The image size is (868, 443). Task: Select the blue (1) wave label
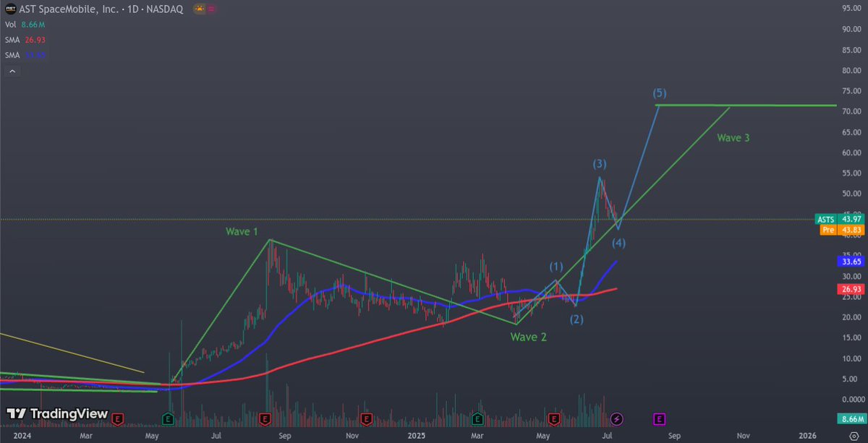(x=556, y=266)
